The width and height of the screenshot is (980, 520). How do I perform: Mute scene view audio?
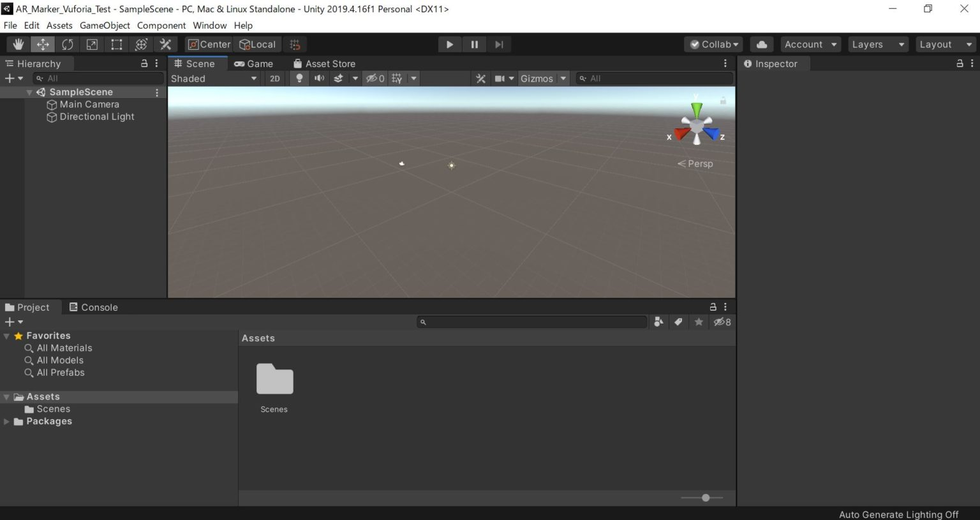(319, 78)
